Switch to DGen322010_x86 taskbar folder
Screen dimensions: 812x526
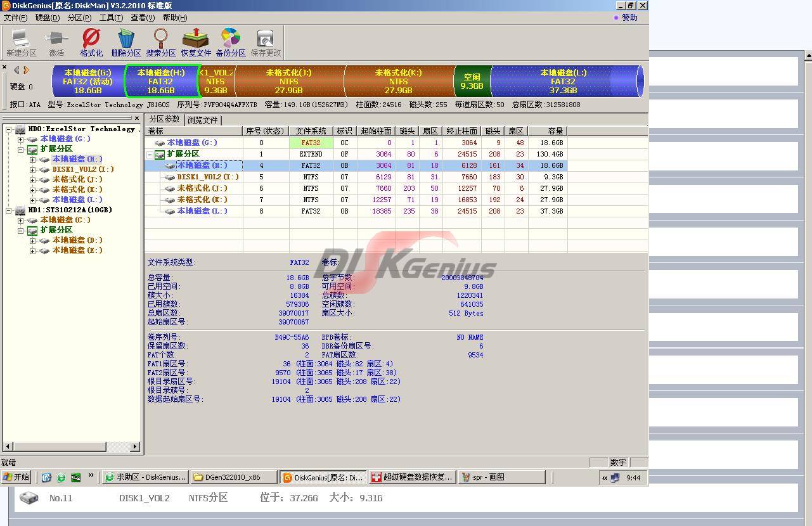[234, 477]
